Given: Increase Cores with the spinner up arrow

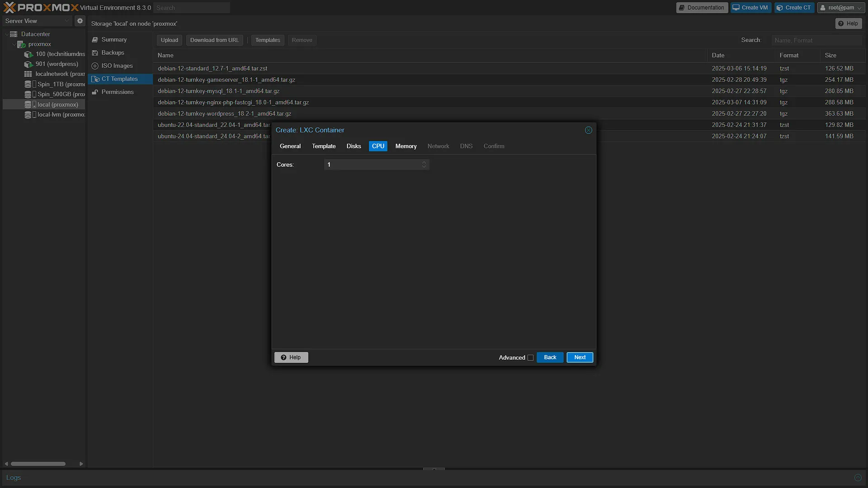Looking at the screenshot, I should (x=424, y=162).
